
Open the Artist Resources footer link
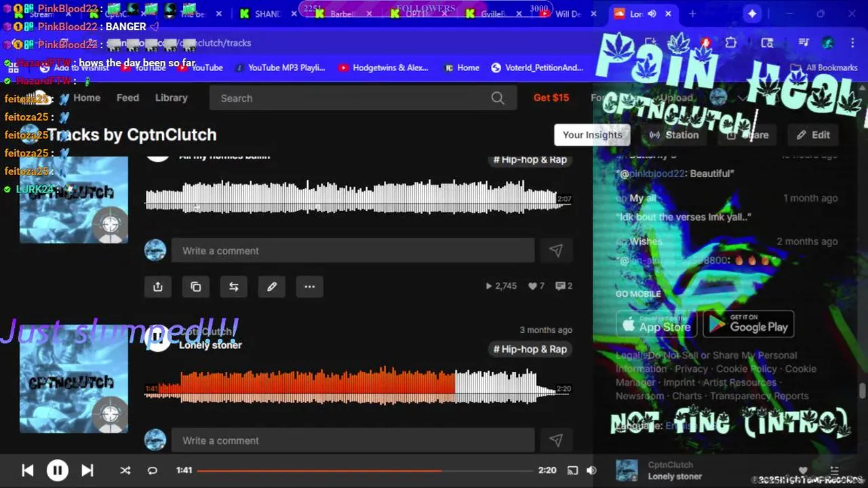(x=740, y=382)
